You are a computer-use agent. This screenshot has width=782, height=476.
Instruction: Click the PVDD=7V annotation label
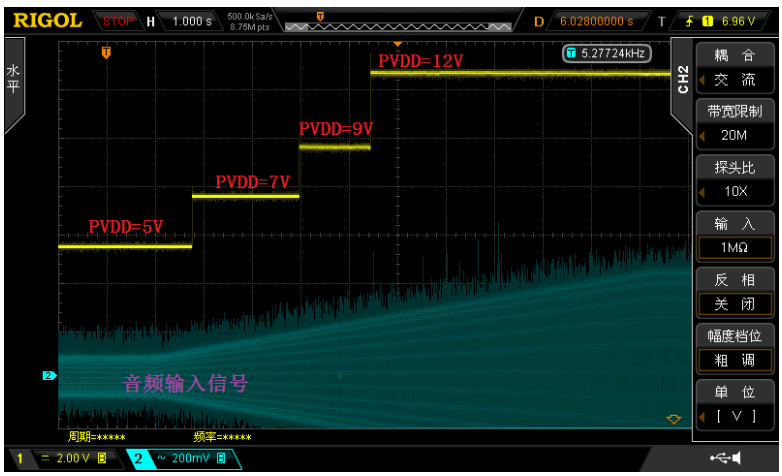tap(252, 182)
